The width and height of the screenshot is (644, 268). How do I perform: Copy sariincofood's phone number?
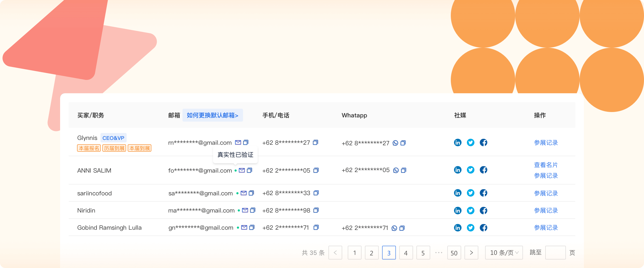click(316, 193)
